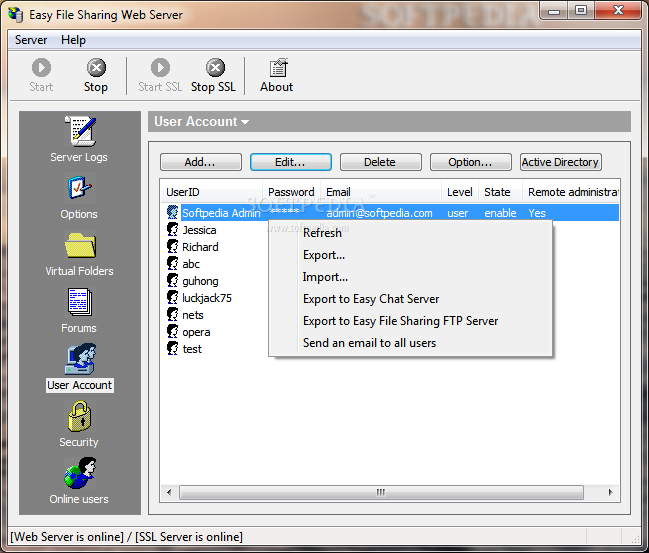Select the Jessica user row
The image size is (649, 553).
(x=199, y=230)
